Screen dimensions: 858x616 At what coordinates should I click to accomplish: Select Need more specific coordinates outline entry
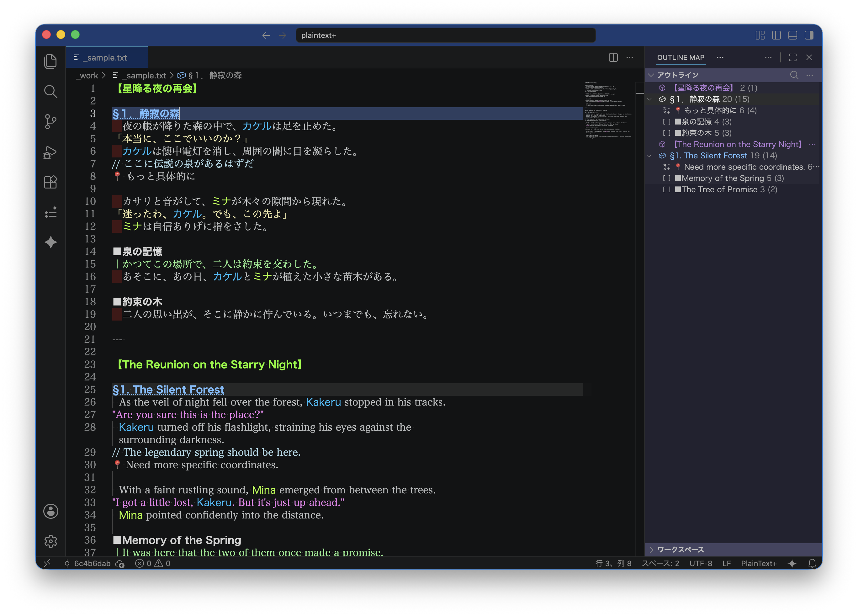click(744, 167)
